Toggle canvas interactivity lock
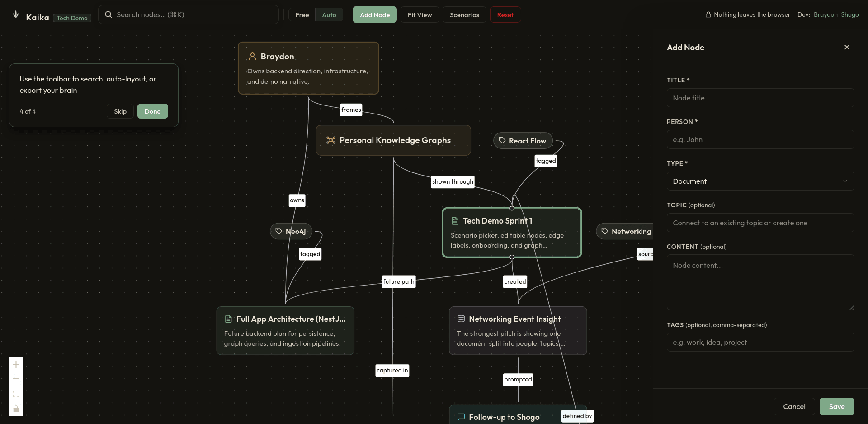868x424 pixels. [16, 409]
